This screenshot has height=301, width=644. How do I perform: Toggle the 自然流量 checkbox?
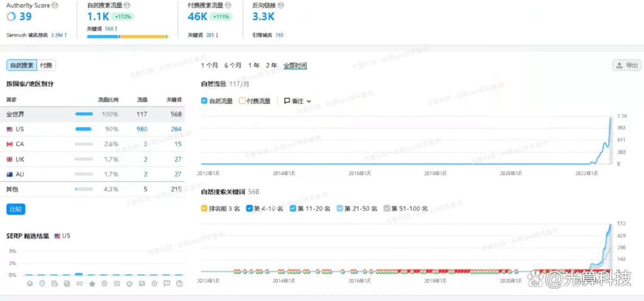coord(204,101)
